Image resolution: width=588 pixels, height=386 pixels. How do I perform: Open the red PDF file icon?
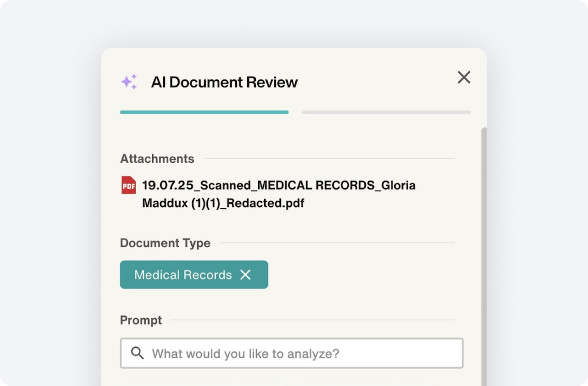point(128,185)
